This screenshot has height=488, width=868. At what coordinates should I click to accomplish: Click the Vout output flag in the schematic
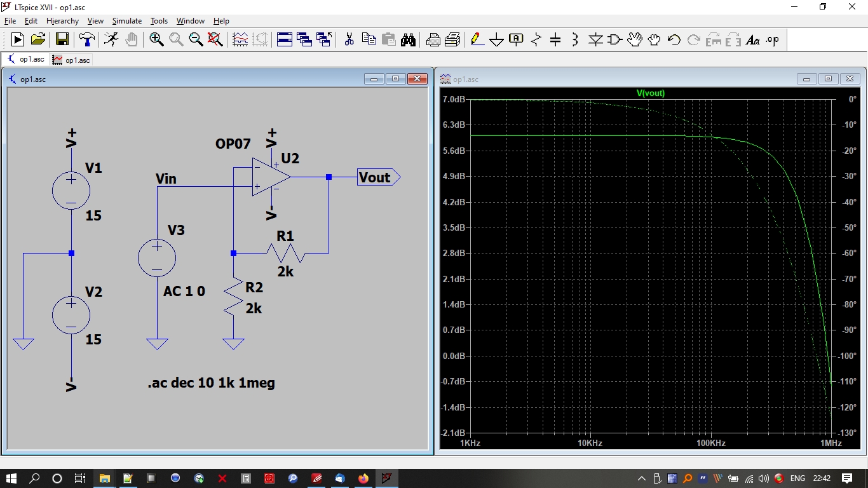(x=379, y=177)
